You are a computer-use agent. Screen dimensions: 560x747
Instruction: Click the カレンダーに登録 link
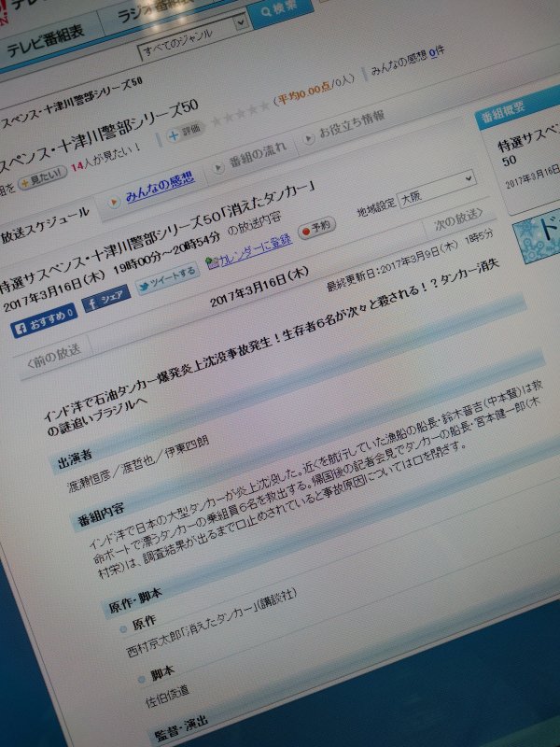click(256, 248)
